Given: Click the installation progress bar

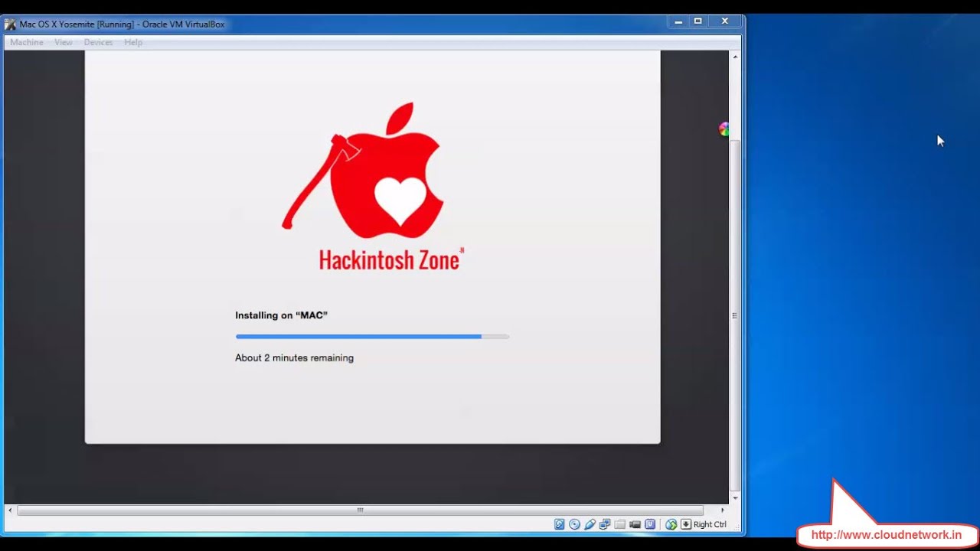Looking at the screenshot, I should (x=372, y=336).
